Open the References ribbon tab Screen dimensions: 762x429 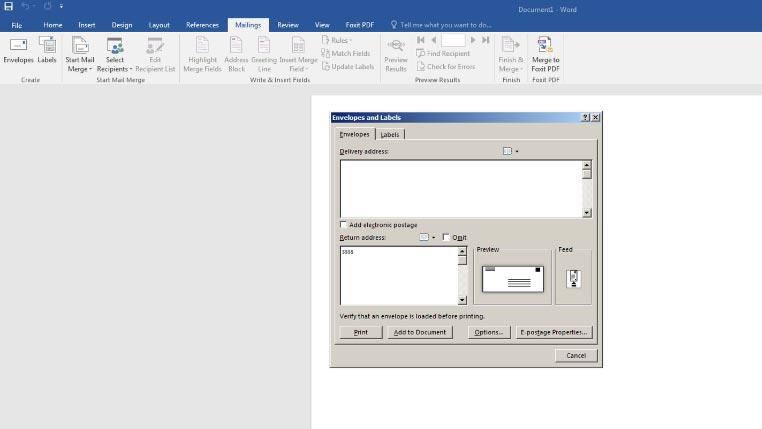point(202,25)
